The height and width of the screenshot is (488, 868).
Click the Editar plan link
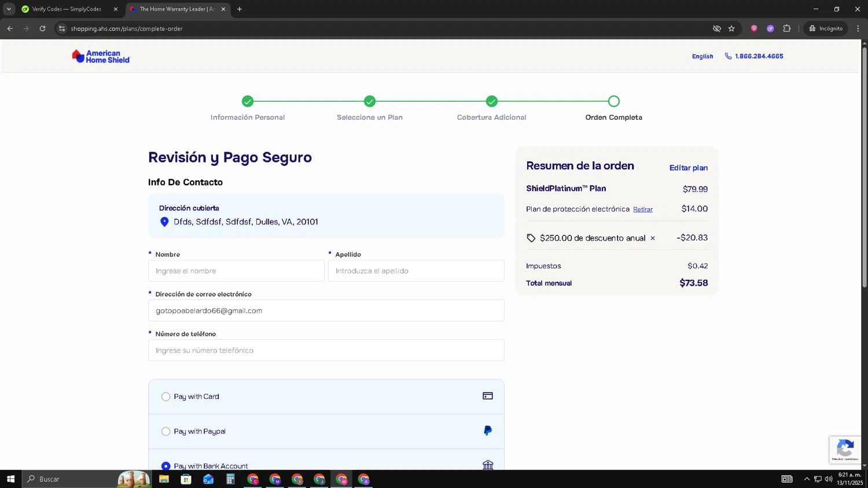(x=688, y=168)
